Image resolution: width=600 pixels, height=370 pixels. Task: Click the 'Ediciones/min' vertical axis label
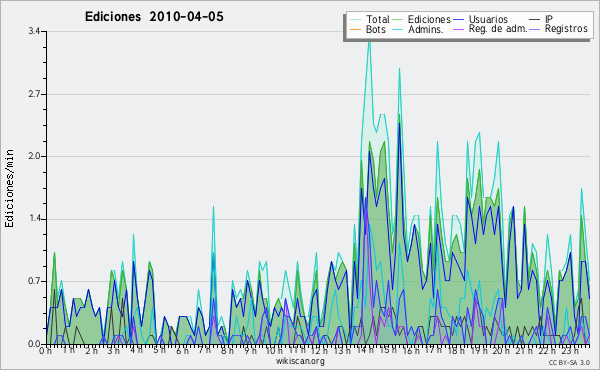pyautogui.click(x=9, y=188)
